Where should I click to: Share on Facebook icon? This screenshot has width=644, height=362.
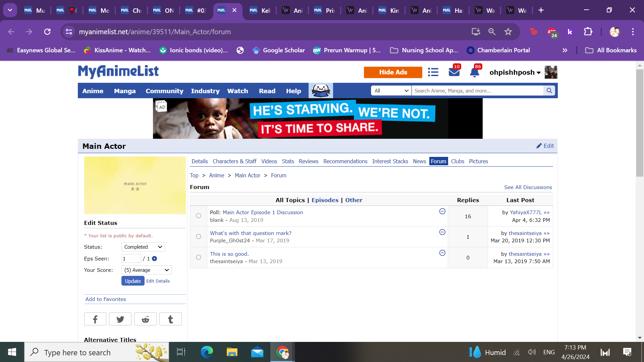coord(95,319)
